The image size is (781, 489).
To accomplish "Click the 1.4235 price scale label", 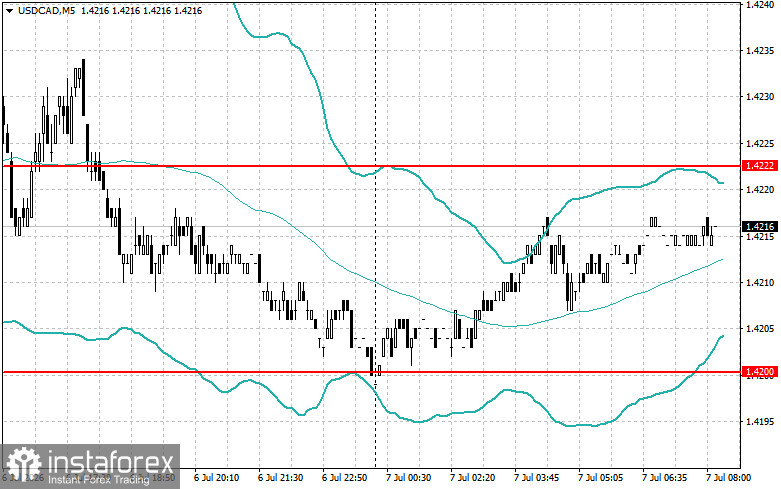I will [759, 51].
